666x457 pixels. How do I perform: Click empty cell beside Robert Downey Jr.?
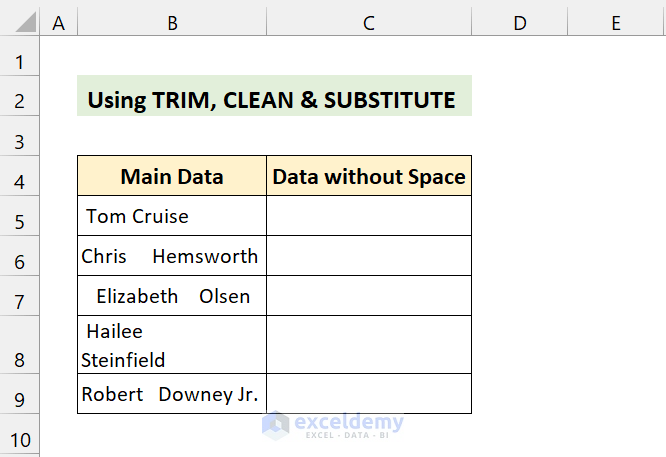369,394
